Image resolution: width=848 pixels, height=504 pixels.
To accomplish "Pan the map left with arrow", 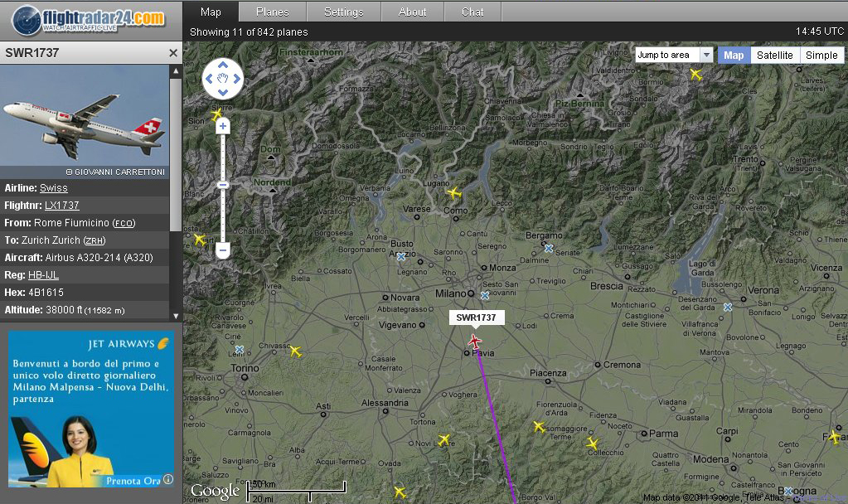I will tap(209, 79).
